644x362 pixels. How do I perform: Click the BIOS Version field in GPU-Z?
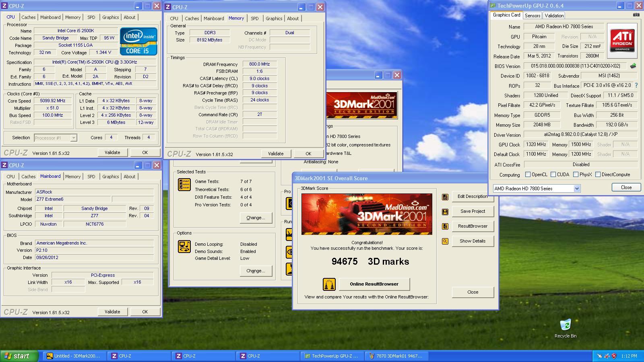[575, 66]
